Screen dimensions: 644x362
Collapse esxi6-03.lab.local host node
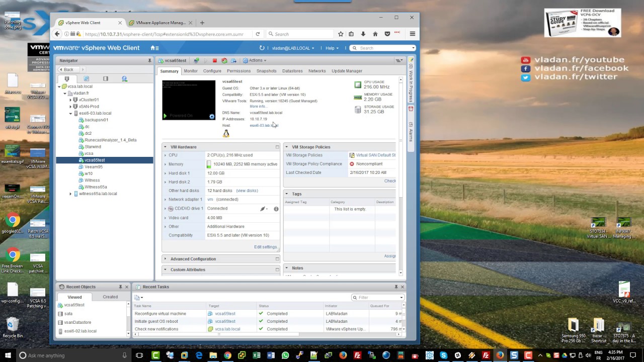coord(70,113)
